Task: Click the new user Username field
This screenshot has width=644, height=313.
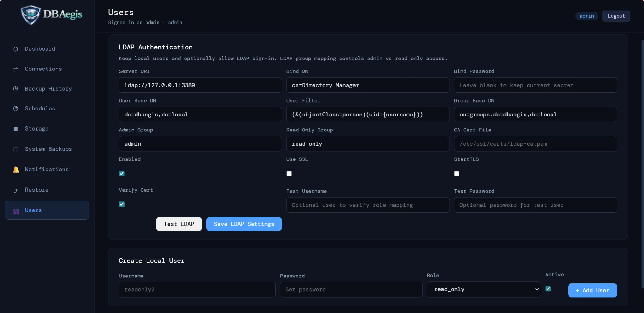Action: tap(197, 290)
